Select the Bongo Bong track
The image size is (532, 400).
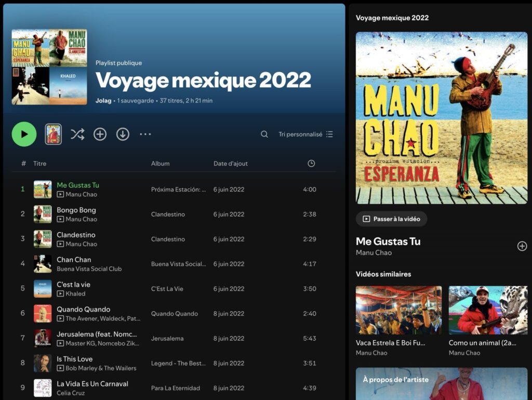[76, 210]
